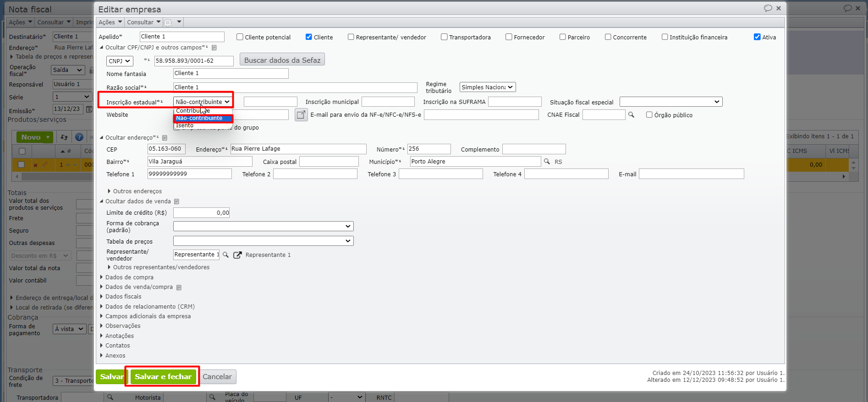The width and height of the screenshot is (868, 402).
Task: Check the Representante/ vendedor checkbox
Action: pos(351,37)
